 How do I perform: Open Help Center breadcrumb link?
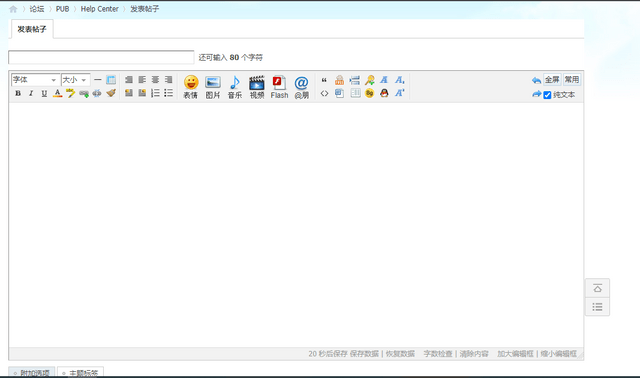[100, 9]
